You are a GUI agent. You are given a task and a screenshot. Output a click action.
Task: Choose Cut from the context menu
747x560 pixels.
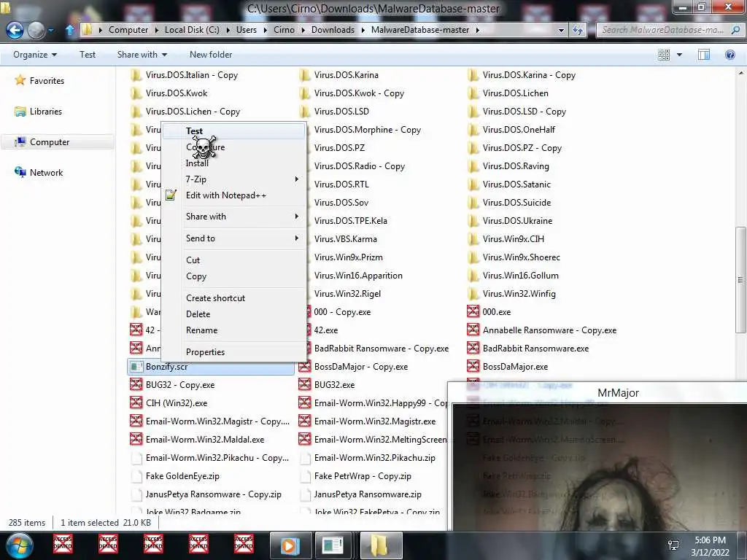pyautogui.click(x=233, y=260)
